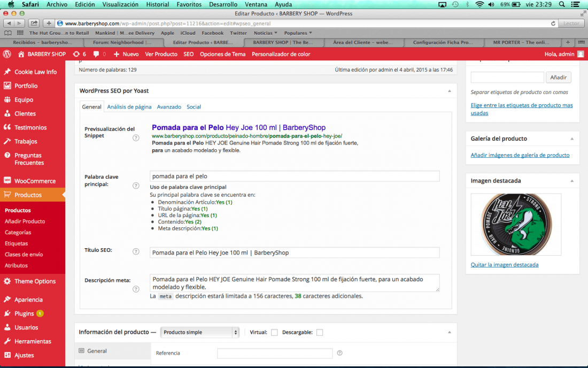This screenshot has height=368, width=588.
Task: Collapse the Imagen destacada panel
Action: (572, 181)
